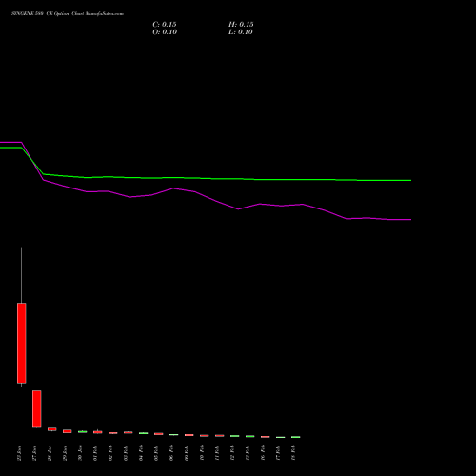Image resolution: width=476 pixels, height=476 pixels.
Task: Select the last green candlestick for 18 Feb
Action: tap(296, 437)
